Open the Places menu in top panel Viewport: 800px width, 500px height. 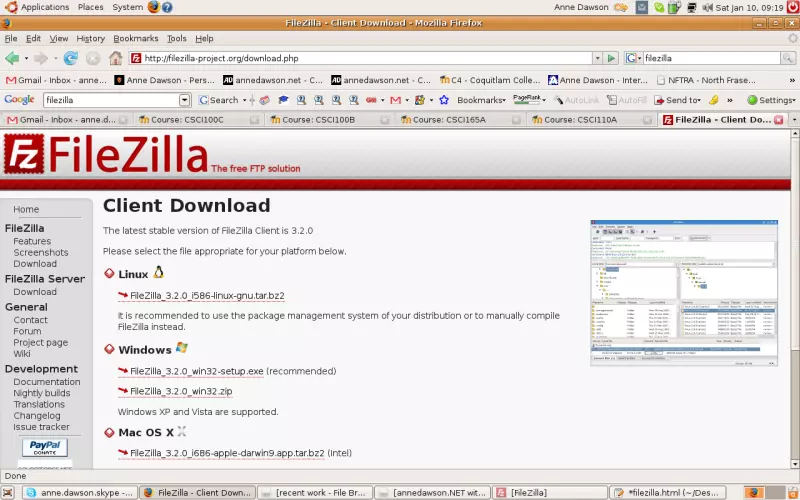coord(90,7)
